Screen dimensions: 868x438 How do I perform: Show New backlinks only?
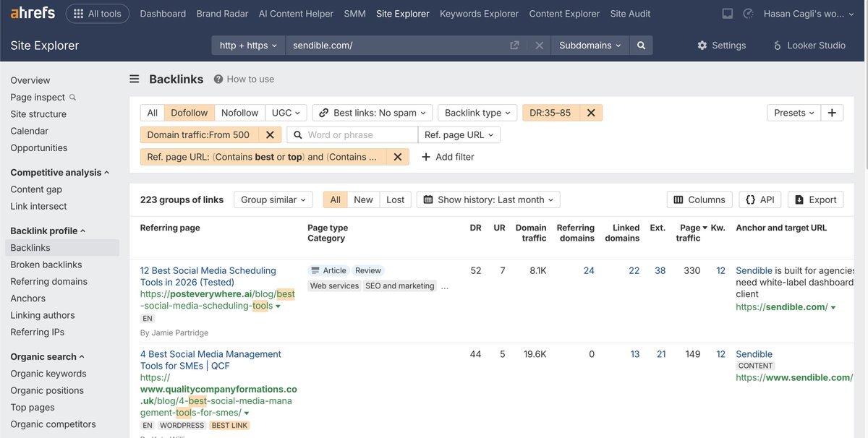364,200
